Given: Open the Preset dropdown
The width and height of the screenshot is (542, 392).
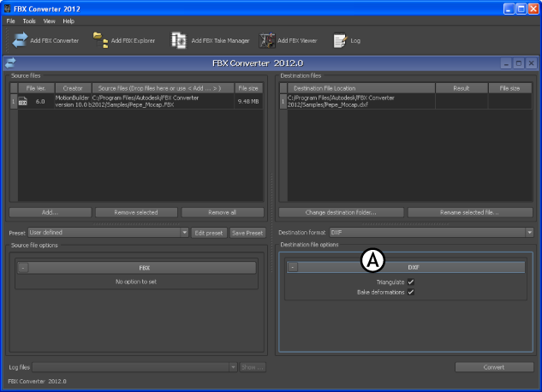Looking at the screenshot, I should [x=108, y=233].
